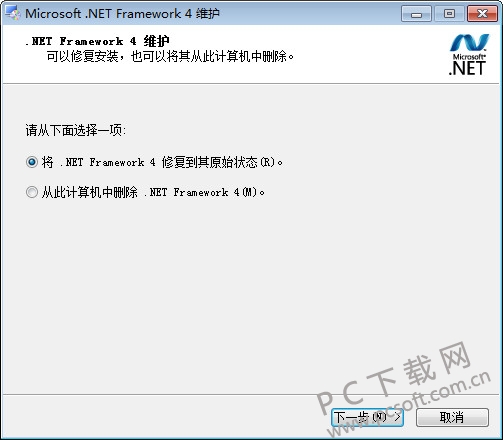Click the heading '.NET Framework 4 维护'

tap(97, 41)
